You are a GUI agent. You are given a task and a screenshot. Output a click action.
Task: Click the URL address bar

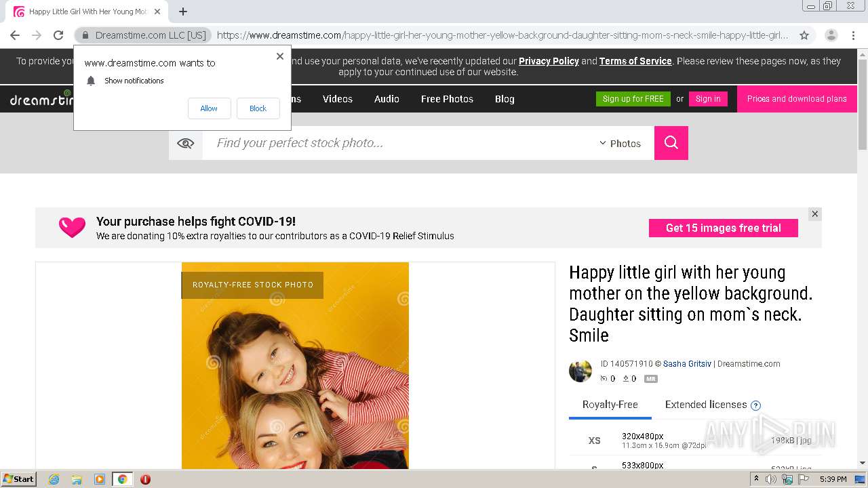coord(502,35)
